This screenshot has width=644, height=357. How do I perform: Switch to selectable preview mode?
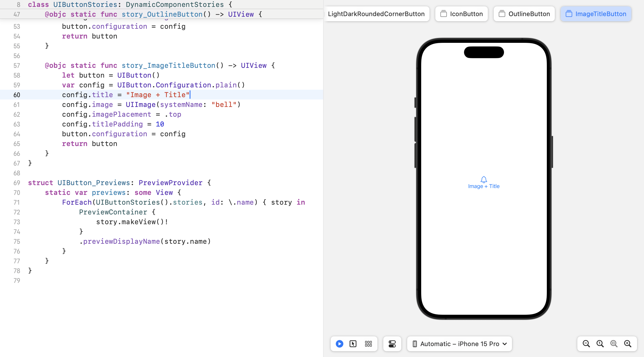coord(353,344)
